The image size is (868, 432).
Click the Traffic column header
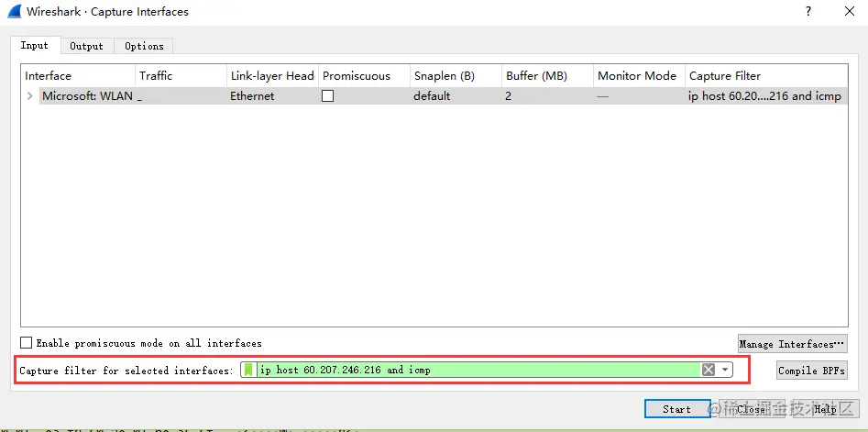click(x=181, y=76)
